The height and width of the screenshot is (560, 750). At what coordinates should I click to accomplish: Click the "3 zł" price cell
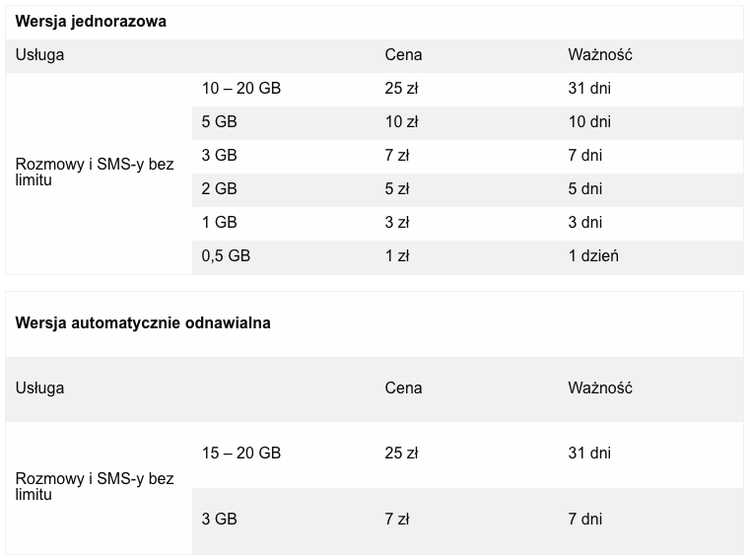click(397, 223)
